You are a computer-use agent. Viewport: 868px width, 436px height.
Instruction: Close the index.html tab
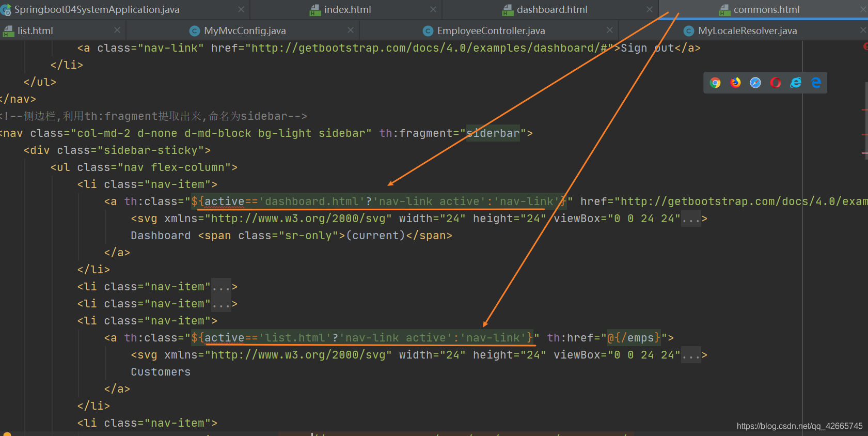[x=433, y=9]
